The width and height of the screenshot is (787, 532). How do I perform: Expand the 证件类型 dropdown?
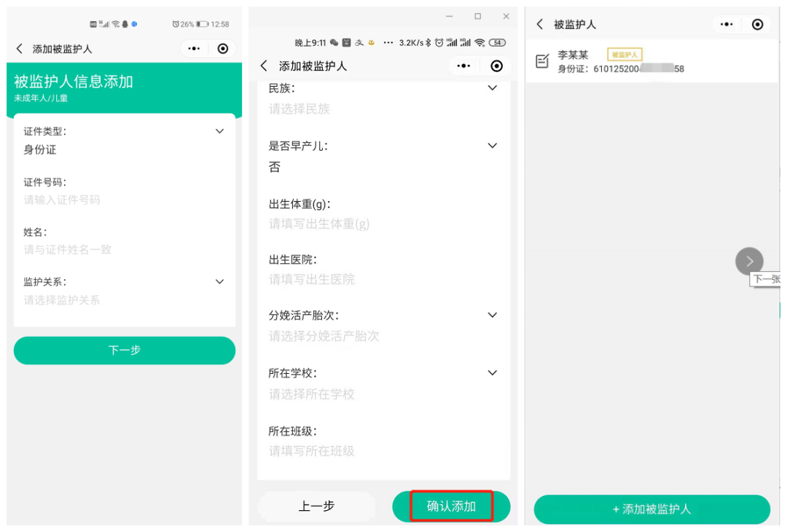tap(220, 132)
